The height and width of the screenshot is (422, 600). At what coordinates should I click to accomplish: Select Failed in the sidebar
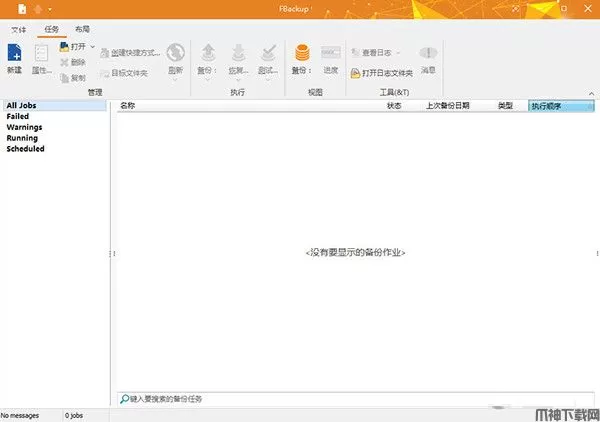[x=18, y=116]
